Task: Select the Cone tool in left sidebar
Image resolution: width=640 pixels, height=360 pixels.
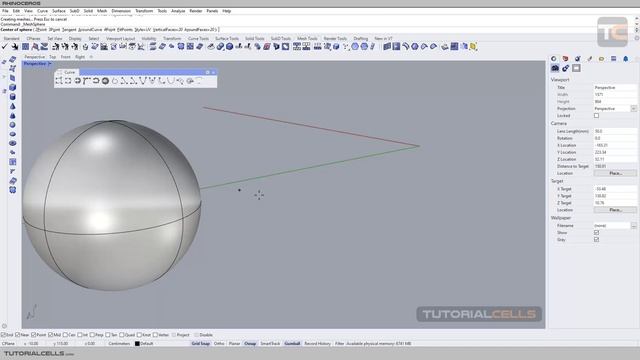Action: point(13,106)
